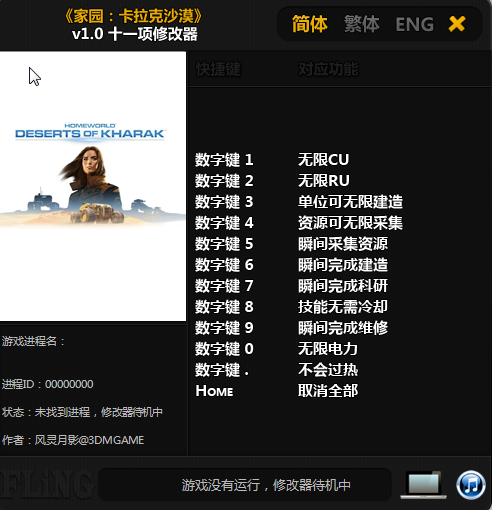Viewport: 492px width, 510px height.
Task: Click the laptop icon at the bottom
Action: [423, 485]
